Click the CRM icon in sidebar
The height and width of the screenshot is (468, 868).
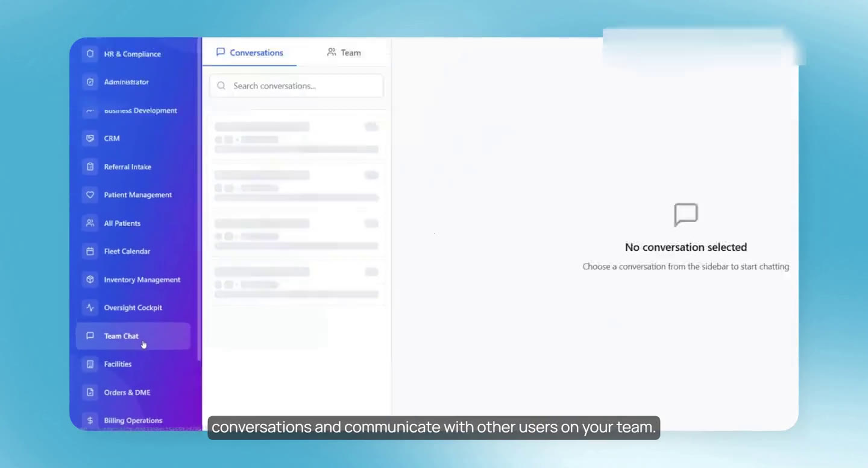click(x=90, y=138)
